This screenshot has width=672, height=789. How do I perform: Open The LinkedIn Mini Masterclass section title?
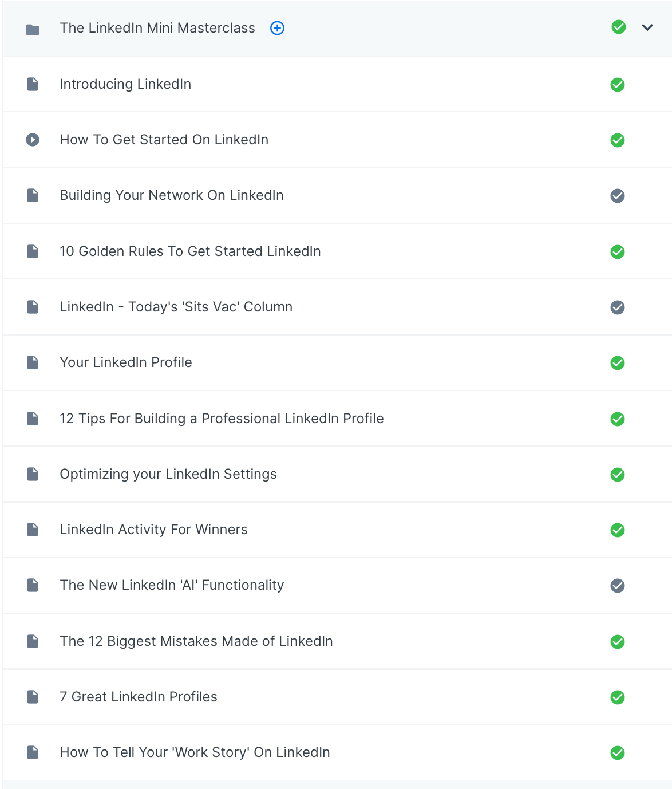[157, 28]
